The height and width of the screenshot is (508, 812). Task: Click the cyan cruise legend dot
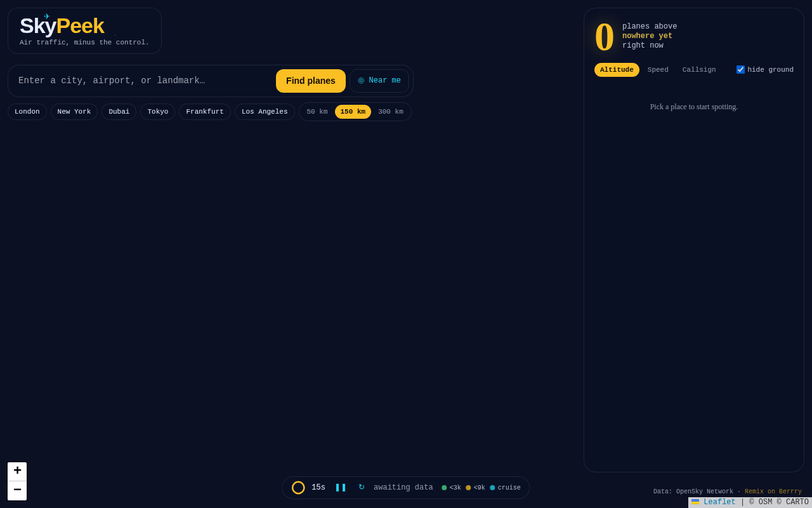pyautogui.click(x=492, y=488)
